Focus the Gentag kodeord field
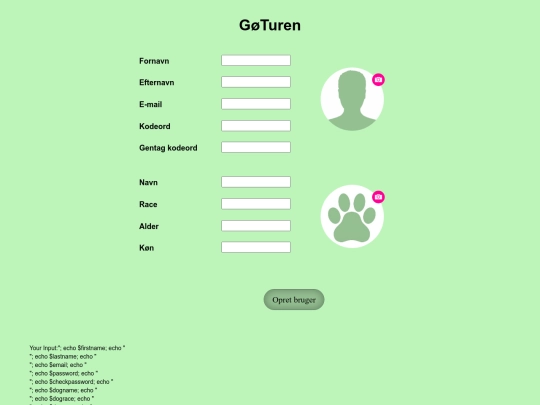 coord(256,147)
